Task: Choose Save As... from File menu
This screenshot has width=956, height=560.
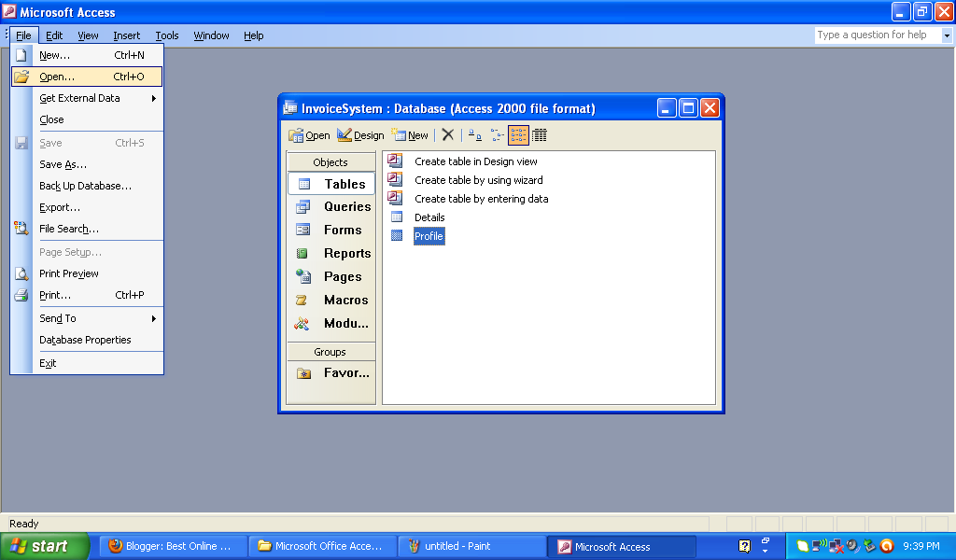Action: (x=87, y=164)
